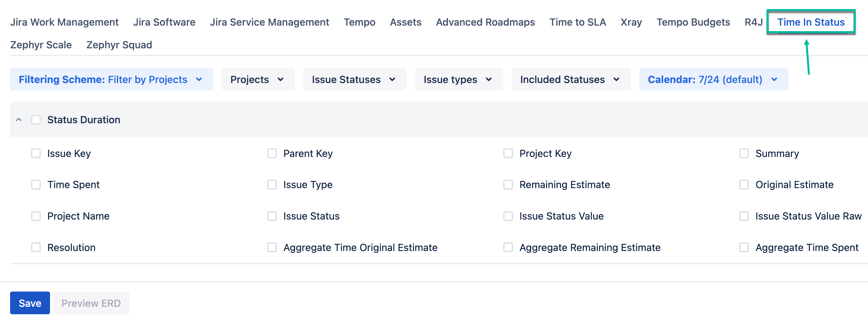The image size is (868, 323).
Task: Enable the Resolution checkbox
Action: [x=36, y=247]
